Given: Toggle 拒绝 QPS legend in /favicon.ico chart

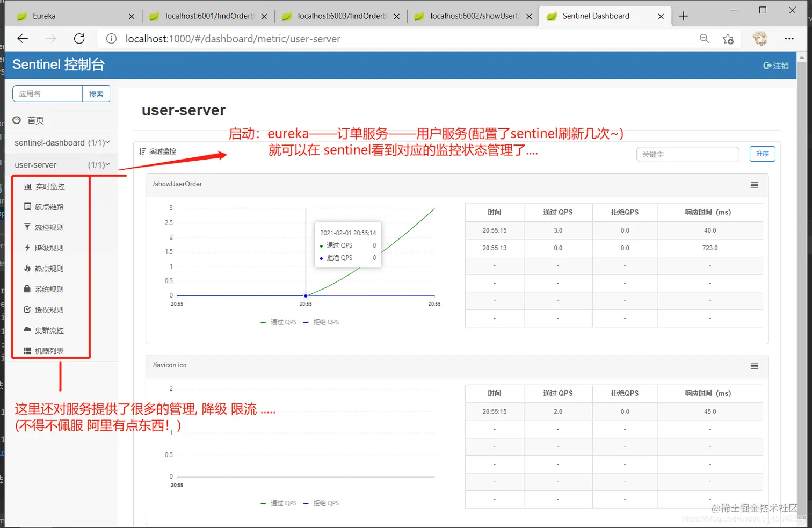Looking at the screenshot, I should [x=321, y=503].
